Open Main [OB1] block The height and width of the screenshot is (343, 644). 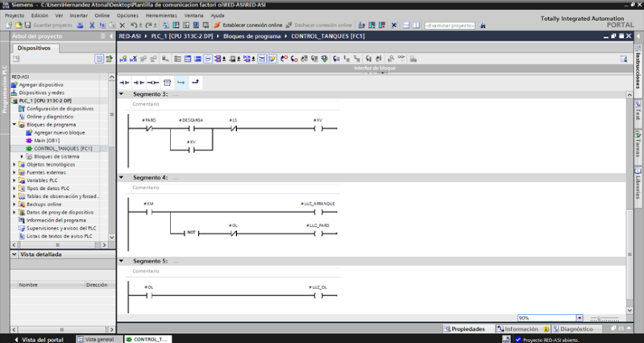(x=48, y=140)
